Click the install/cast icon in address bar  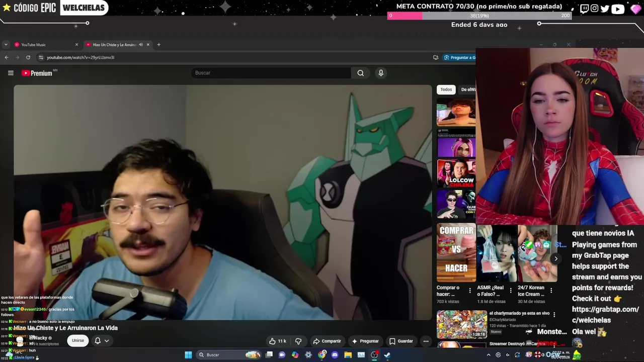point(436,57)
